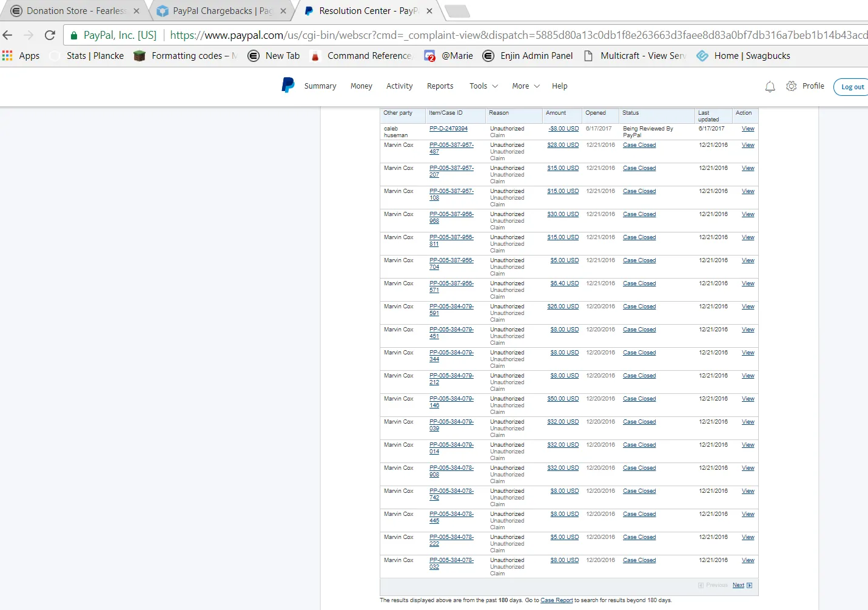The width and height of the screenshot is (868, 610).
Task: Click Case Closed for case PP-005-387-957-108
Action: 639,191
